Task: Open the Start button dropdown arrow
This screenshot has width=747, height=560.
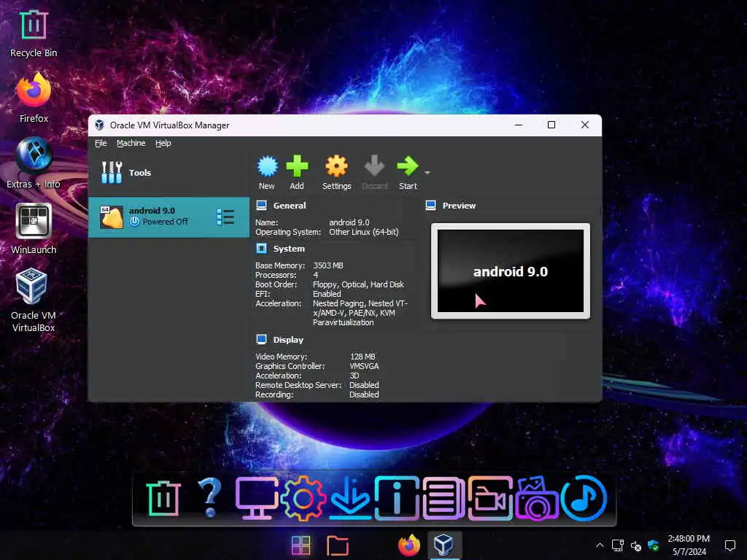Action: click(427, 172)
